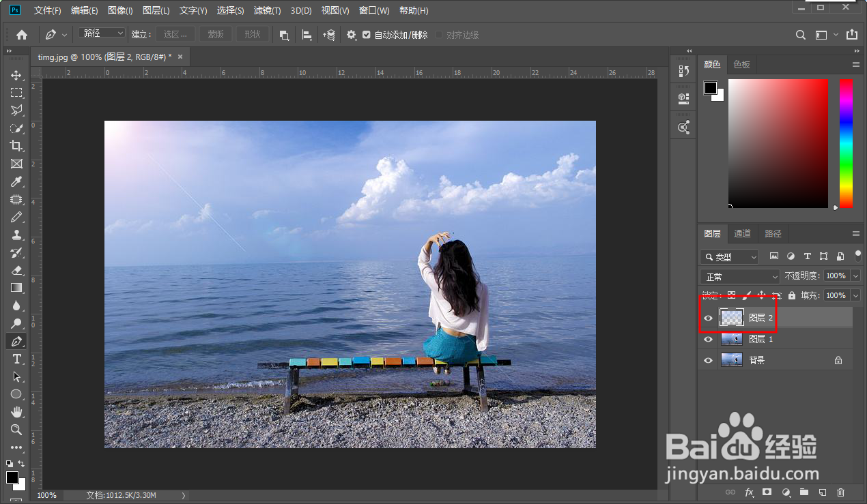Toggle 自动添加/删除 checkbox

click(x=367, y=35)
